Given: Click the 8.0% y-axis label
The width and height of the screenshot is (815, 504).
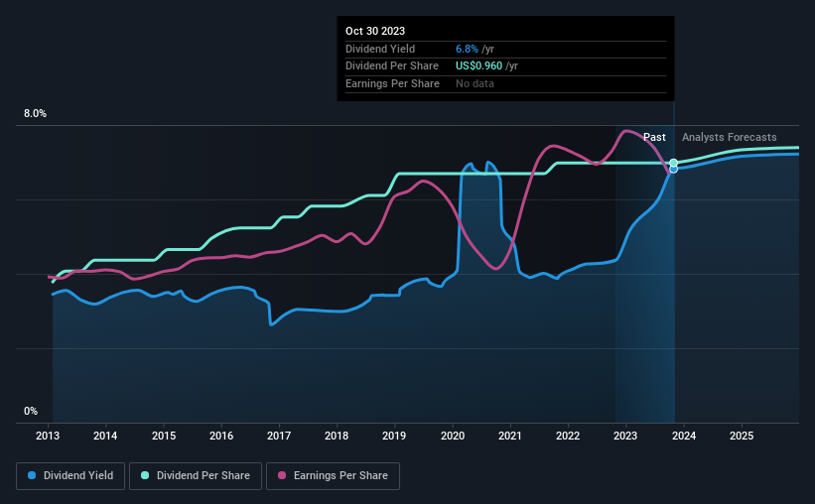Looking at the screenshot, I should [36, 114].
